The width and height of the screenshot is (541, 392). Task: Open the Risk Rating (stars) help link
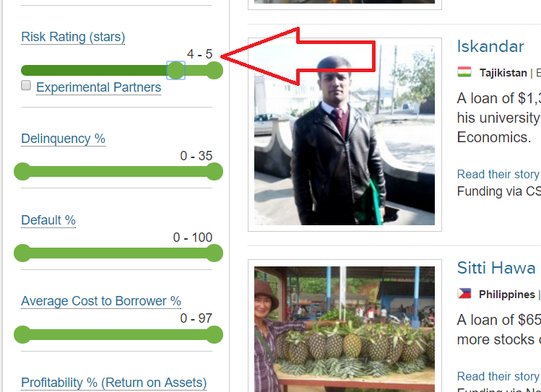[73, 37]
